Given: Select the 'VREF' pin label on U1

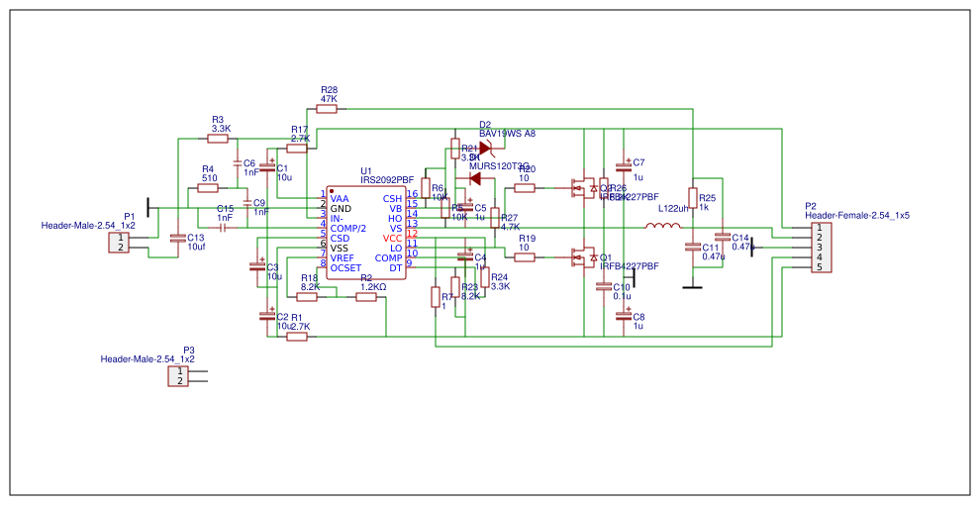Looking at the screenshot, I should pos(342,258).
